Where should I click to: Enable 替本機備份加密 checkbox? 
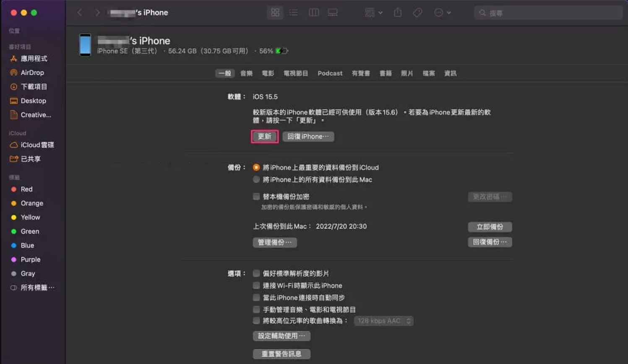[x=256, y=197]
